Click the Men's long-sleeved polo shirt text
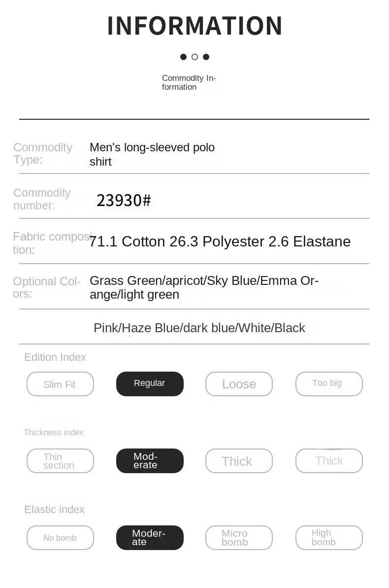 point(152,154)
